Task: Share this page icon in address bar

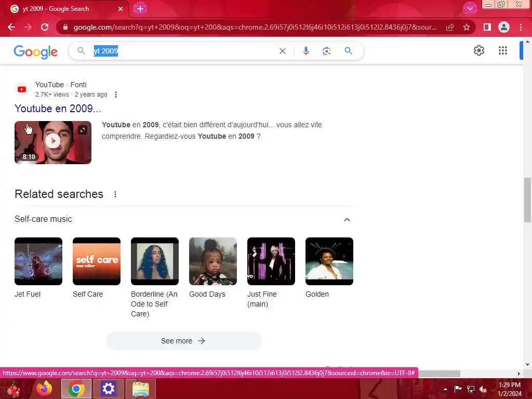Action: (450, 27)
